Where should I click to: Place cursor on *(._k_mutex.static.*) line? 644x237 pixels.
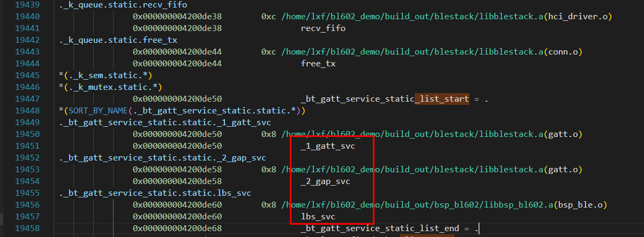pos(110,87)
